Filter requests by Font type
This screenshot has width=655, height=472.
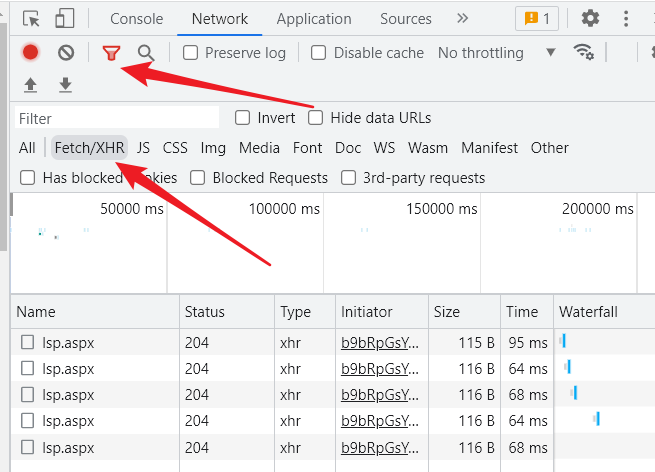coord(307,148)
